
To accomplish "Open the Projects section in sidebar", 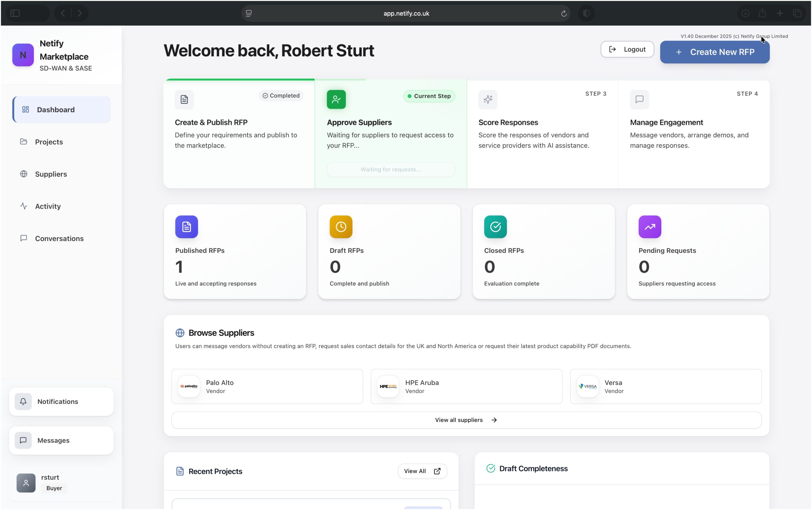I will (x=49, y=142).
